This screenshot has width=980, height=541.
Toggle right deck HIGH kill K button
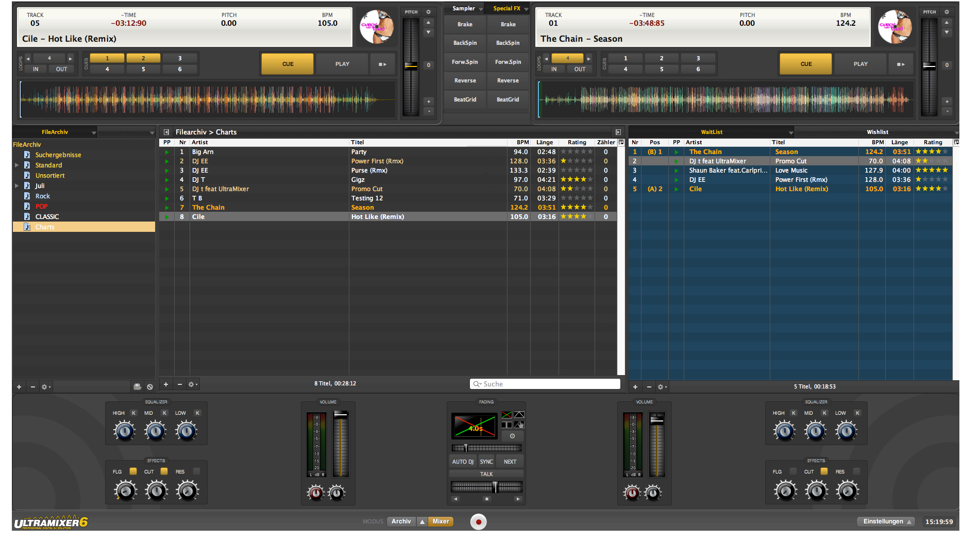(793, 413)
